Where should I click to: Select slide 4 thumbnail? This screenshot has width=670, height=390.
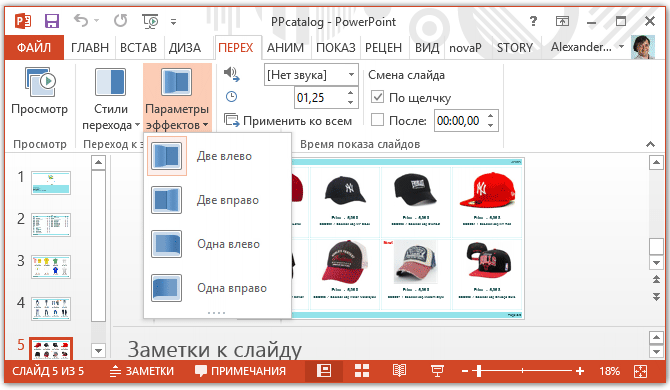51,308
